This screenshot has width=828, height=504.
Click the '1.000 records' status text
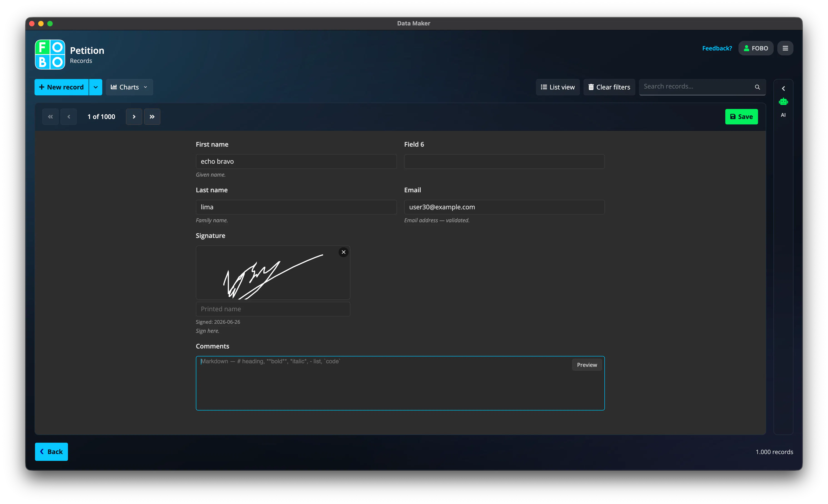[x=774, y=452]
